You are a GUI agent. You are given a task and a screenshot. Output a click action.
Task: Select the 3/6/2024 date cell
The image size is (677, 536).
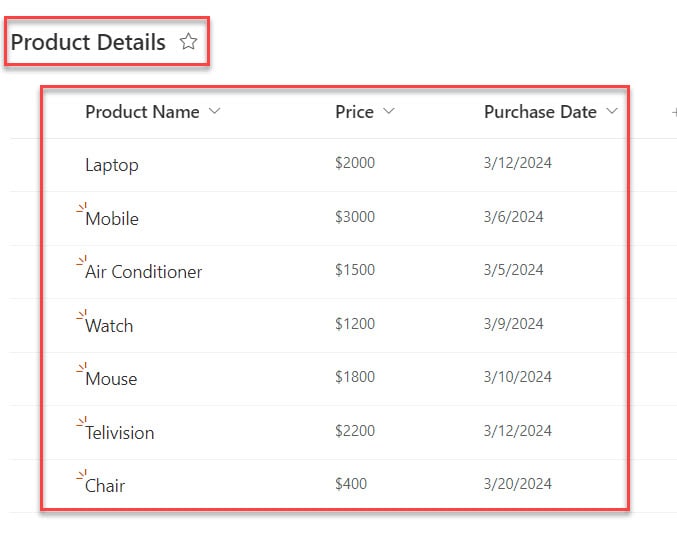[x=513, y=216]
